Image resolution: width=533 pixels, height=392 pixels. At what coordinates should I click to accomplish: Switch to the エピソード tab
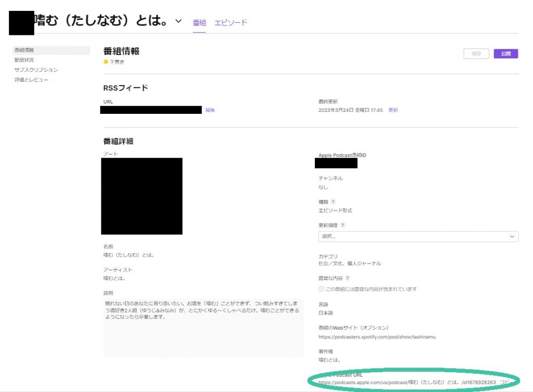click(231, 23)
